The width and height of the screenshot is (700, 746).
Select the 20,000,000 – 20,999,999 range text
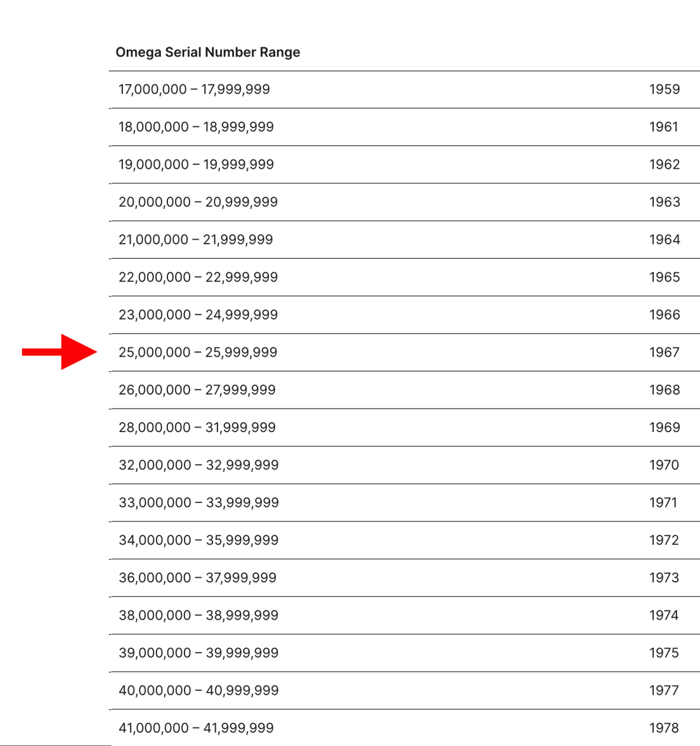[198, 202]
